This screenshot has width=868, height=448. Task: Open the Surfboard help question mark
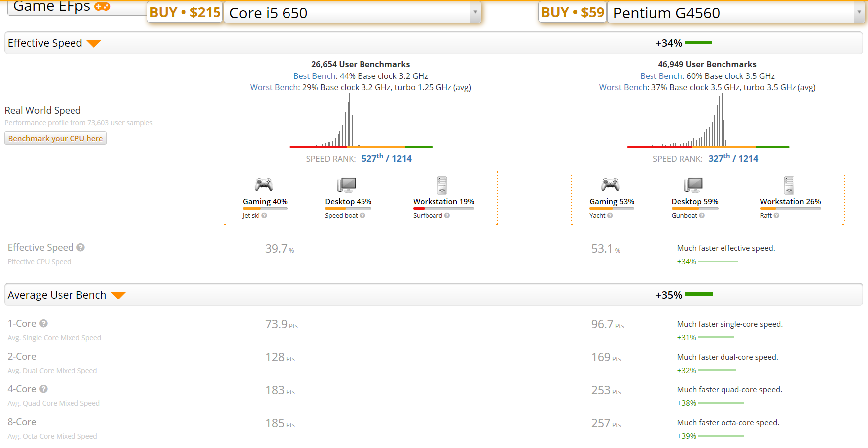(x=447, y=216)
